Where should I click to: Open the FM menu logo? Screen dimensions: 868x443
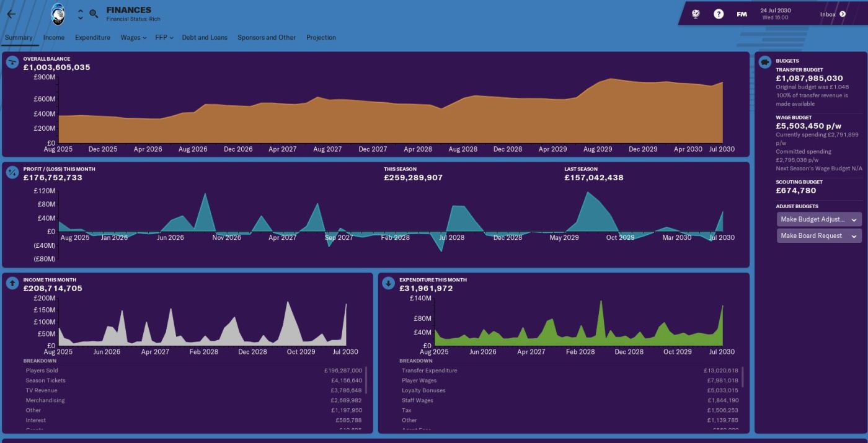tap(742, 14)
